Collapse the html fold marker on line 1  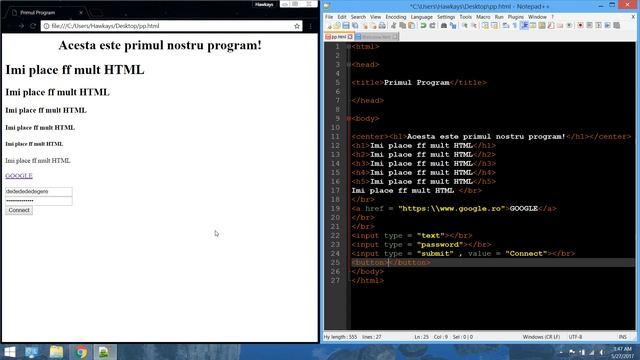pyautogui.click(x=349, y=47)
